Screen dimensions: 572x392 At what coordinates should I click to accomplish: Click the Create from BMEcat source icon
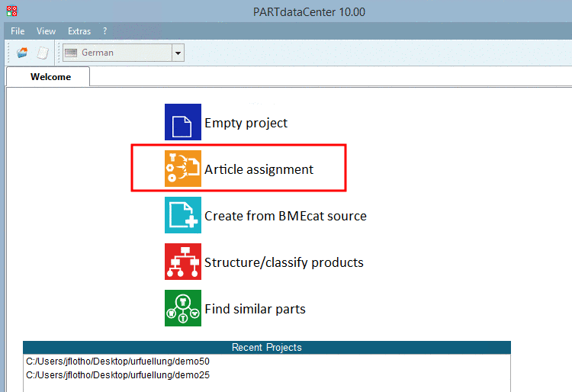(x=183, y=215)
